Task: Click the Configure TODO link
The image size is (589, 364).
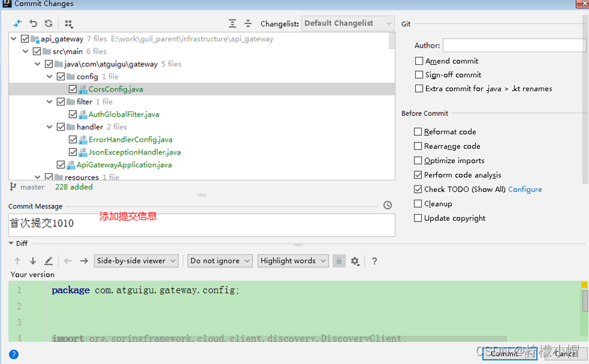Action: [525, 189]
